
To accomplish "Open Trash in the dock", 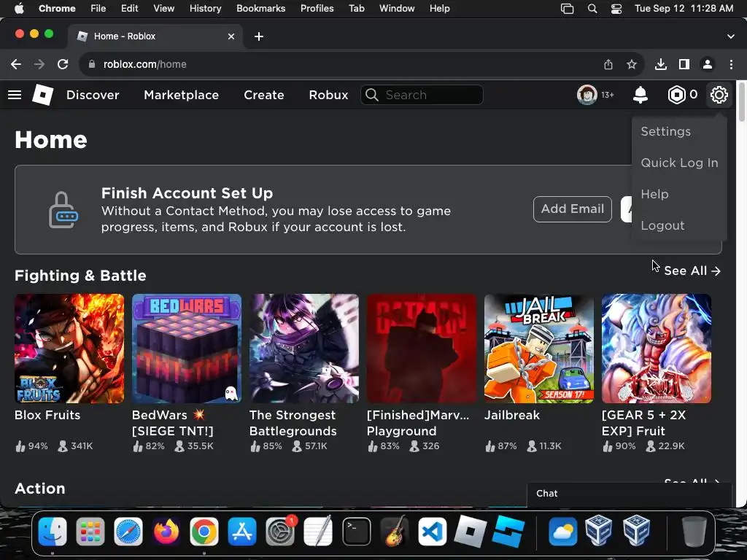I will click(x=694, y=532).
